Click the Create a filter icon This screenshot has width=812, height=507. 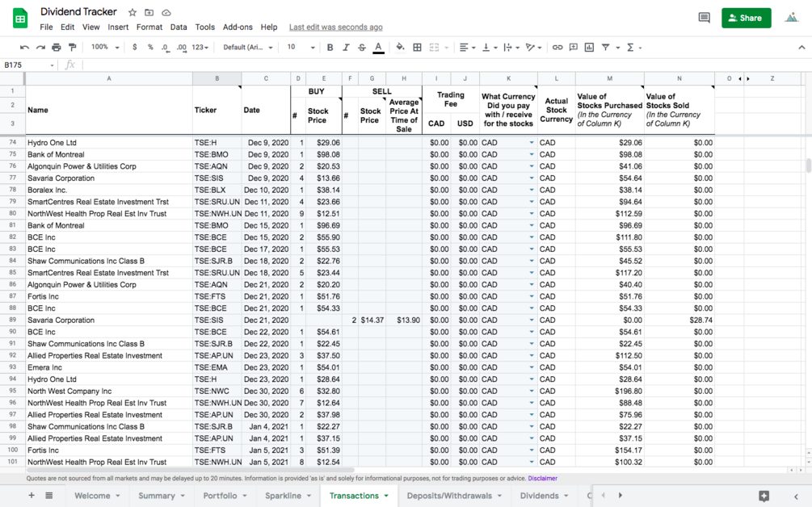tap(605, 47)
